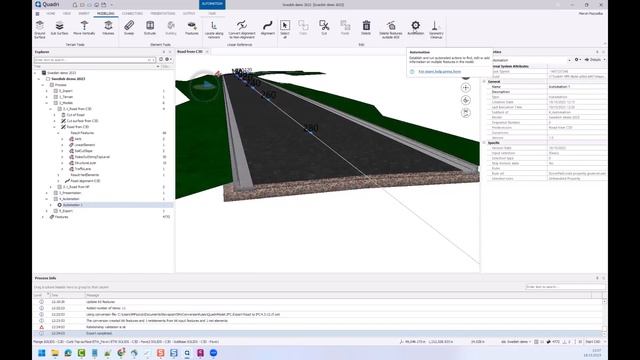Open the Windows Start menu
The width and height of the screenshot is (640, 360).
coord(42,353)
